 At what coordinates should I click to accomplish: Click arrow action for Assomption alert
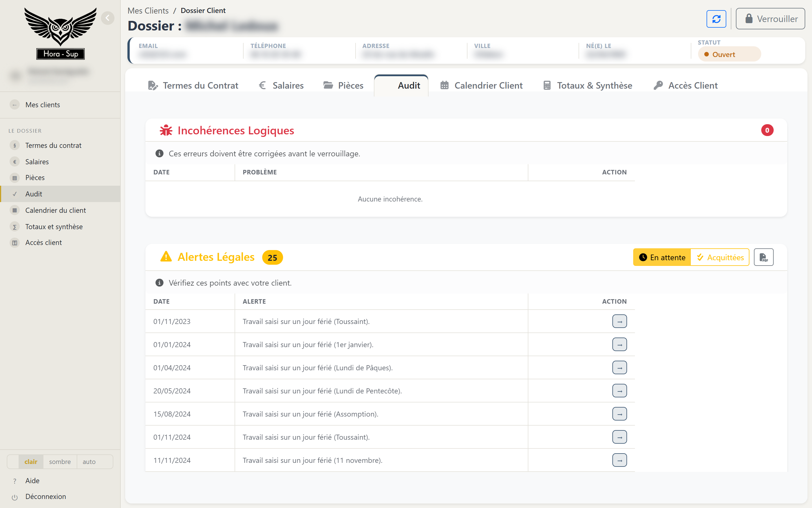[619, 414]
